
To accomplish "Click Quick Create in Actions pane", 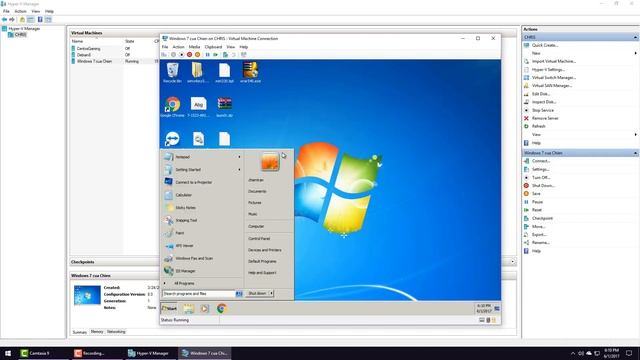I will coord(545,45).
